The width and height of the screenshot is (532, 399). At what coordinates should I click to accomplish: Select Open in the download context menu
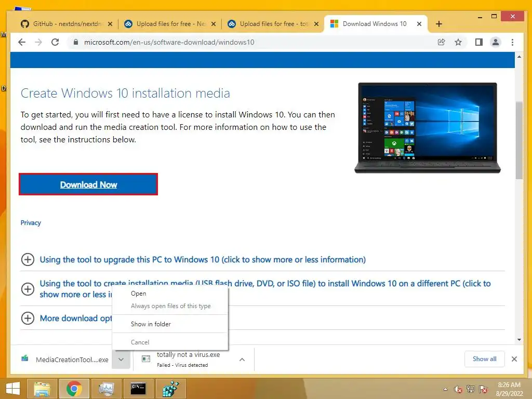[170, 294]
